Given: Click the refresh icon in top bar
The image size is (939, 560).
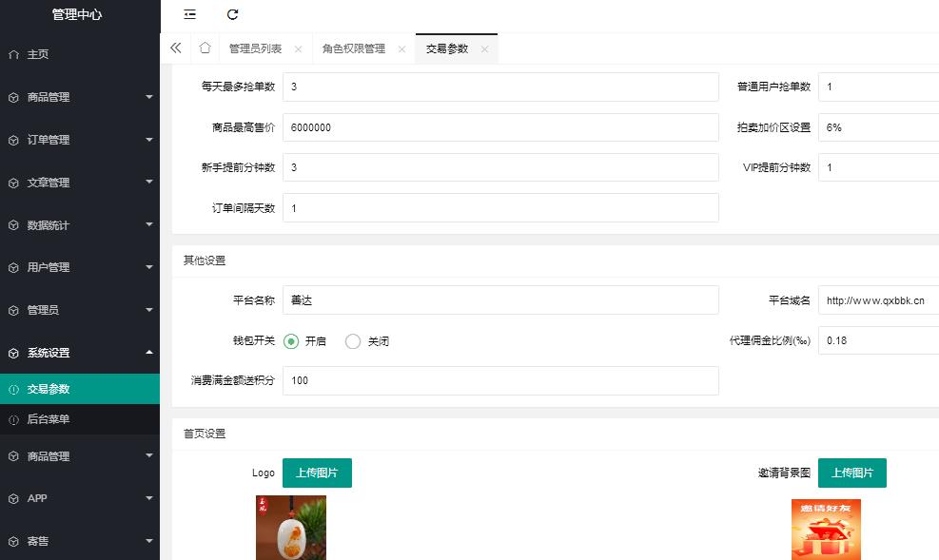Looking at the screenshot, I should coord(233,14).
